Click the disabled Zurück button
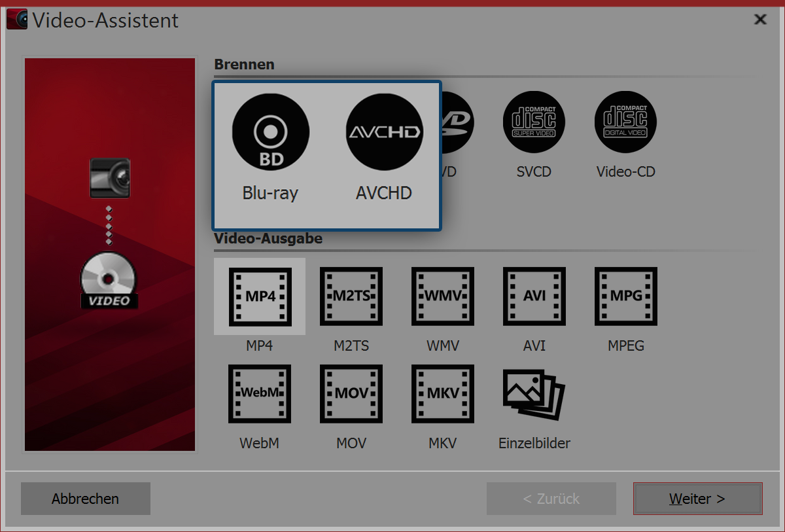This screenshot has width=785, height=532. (551, 499)
